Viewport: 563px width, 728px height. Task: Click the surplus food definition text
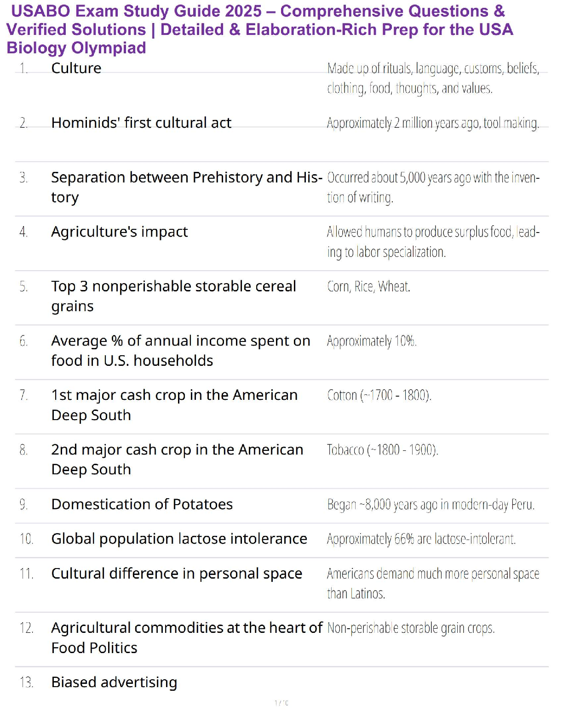pos(432,242)
